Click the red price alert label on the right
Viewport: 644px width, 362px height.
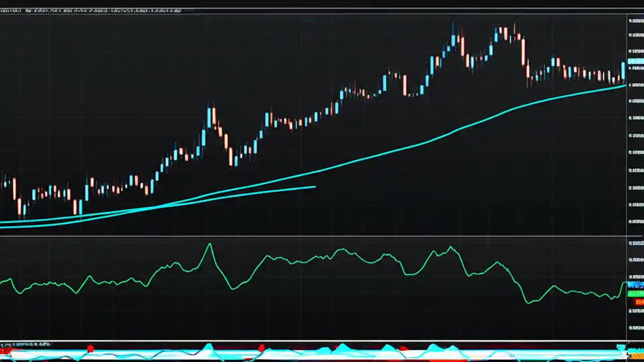click(x=637, y=302)
